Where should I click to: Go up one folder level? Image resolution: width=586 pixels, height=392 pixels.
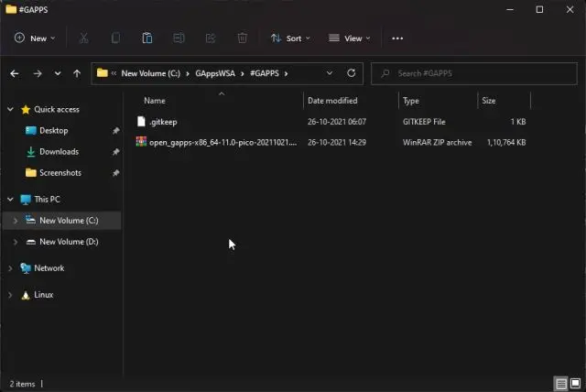tap(77, 73)
